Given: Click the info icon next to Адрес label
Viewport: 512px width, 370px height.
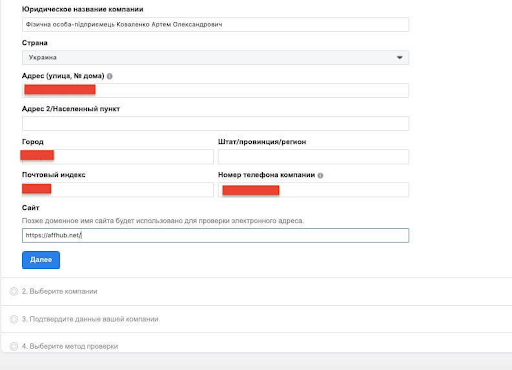Looking at the screenshot, I should [109, 76].
